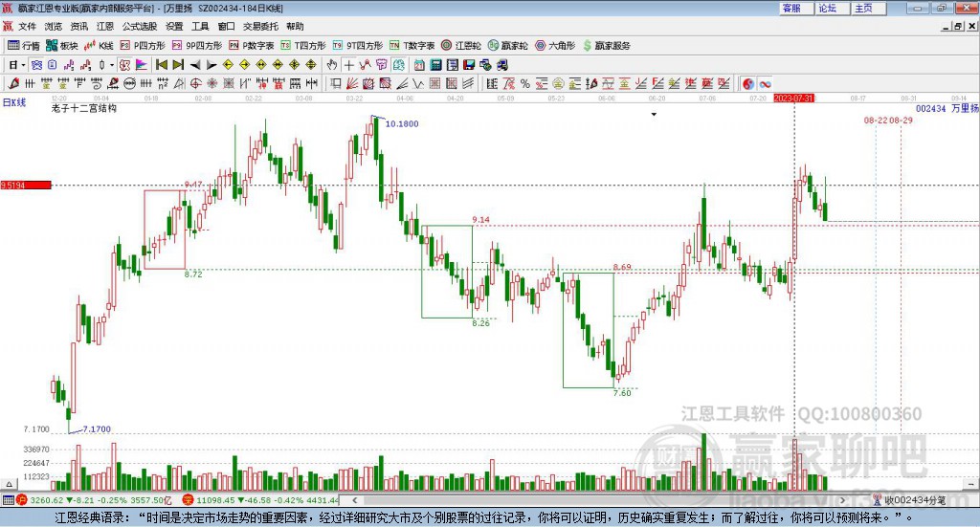Open the 交易委托 menu
980x527 pixels.
pos(260,26)
